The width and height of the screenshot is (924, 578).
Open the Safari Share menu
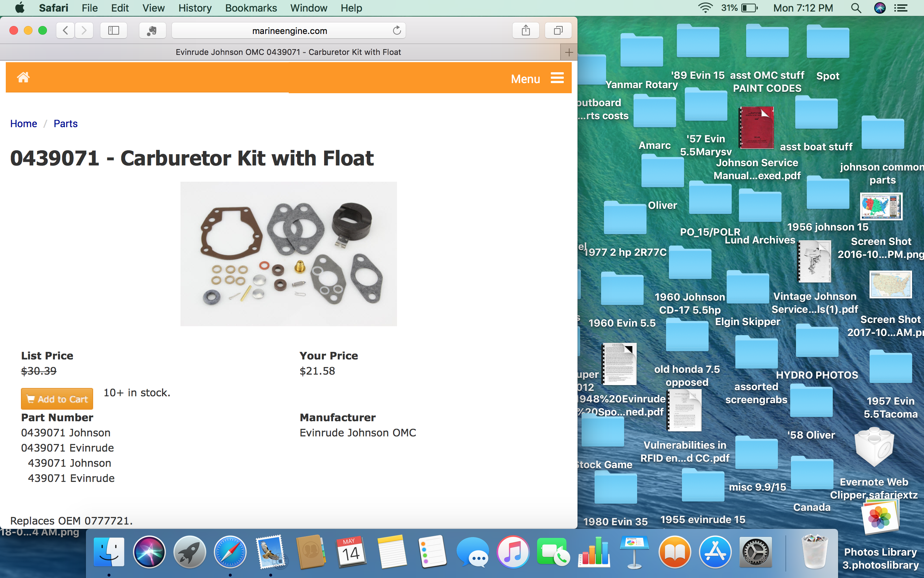[x=526, y=31]
